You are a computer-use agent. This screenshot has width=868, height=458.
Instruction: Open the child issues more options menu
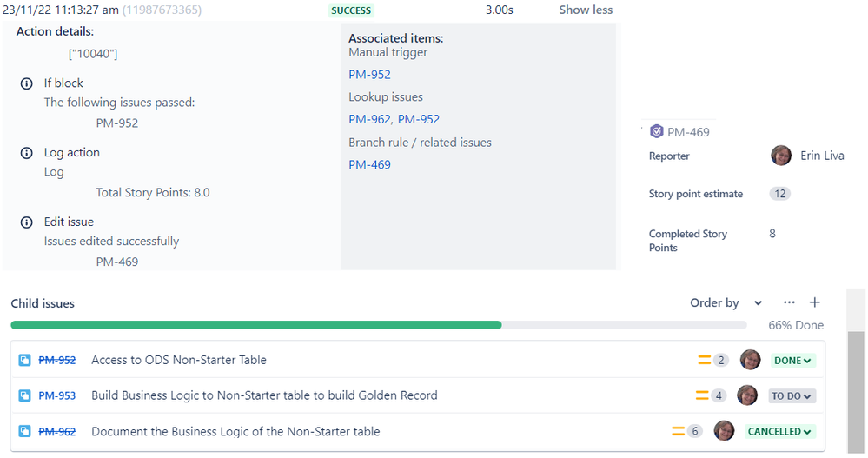790,302
